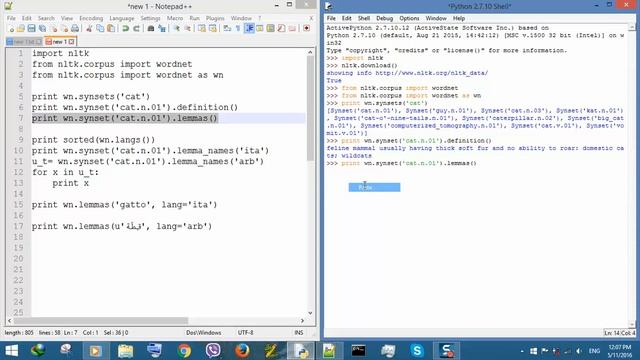Image resolution: width=640 pixels, height=360 pixels.
Task: Open Python Shell Window menu
Action: click(x=436, y=18)
